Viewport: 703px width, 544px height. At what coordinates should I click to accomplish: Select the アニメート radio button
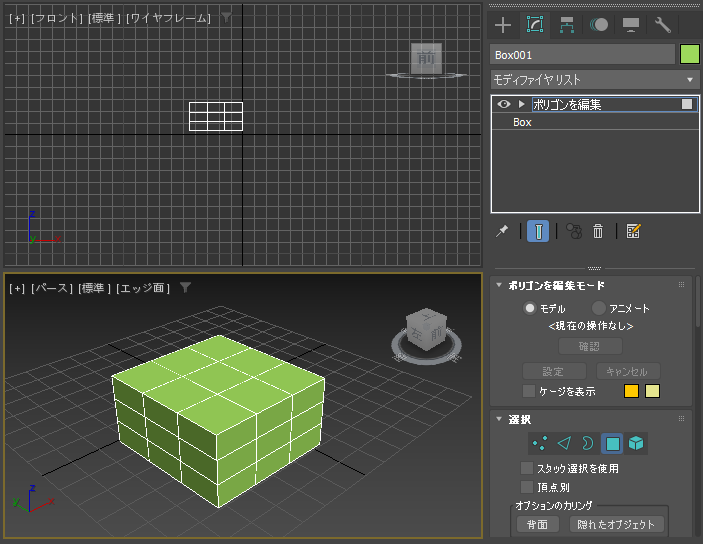click(x=599, y=308)
